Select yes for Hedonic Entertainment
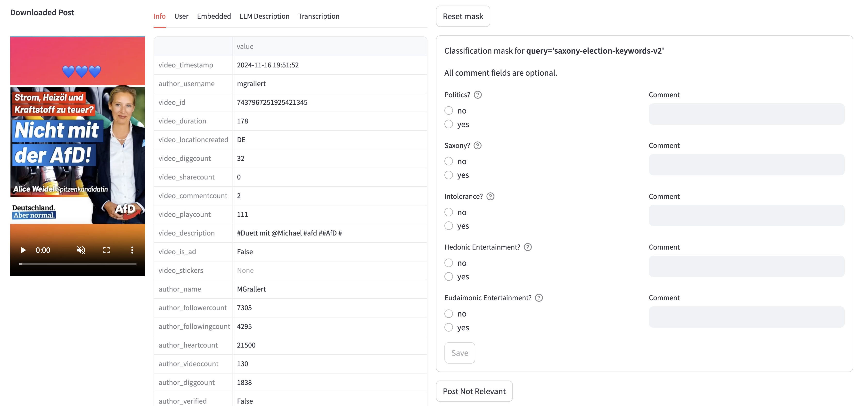Screen dimensions: 868x406 pos(449,277)
